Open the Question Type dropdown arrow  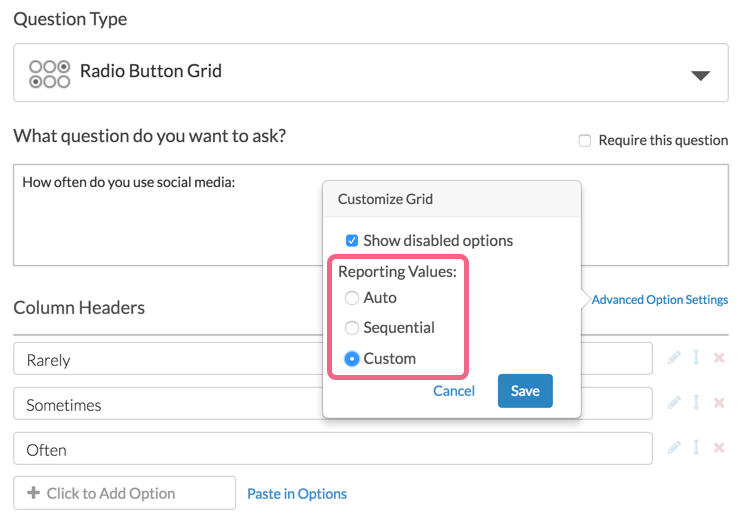pos(701,76)
